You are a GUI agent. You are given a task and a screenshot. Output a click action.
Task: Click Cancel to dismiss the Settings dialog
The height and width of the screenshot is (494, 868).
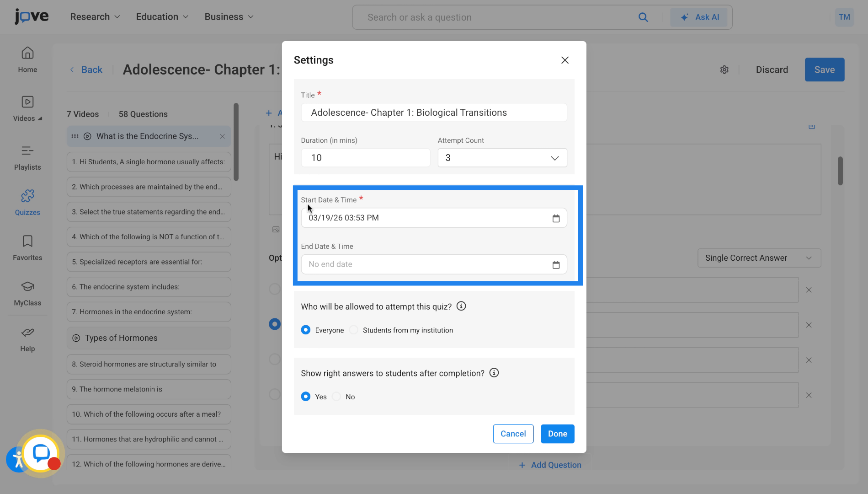click(x=513, y=434)
